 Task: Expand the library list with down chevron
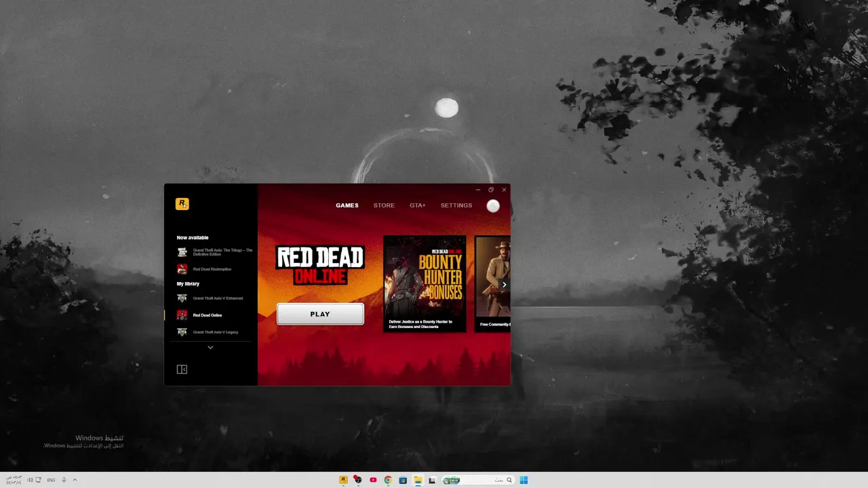210,348
